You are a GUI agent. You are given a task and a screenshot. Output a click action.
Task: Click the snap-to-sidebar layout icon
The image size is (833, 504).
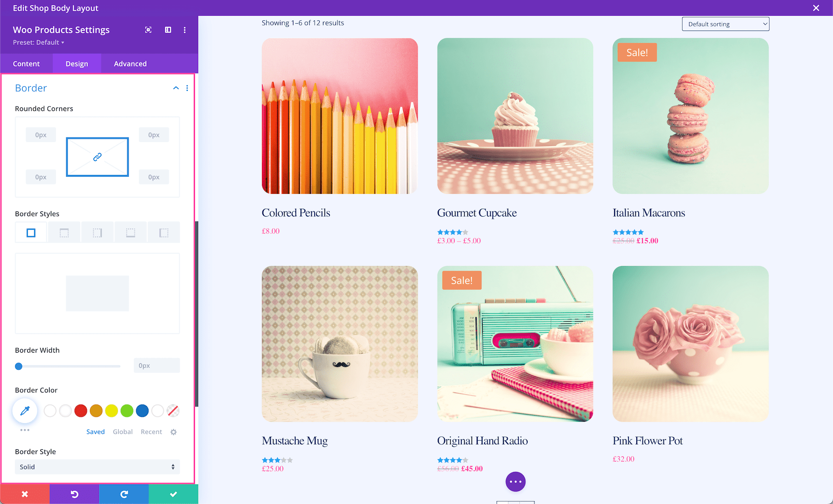pos(168,30)
